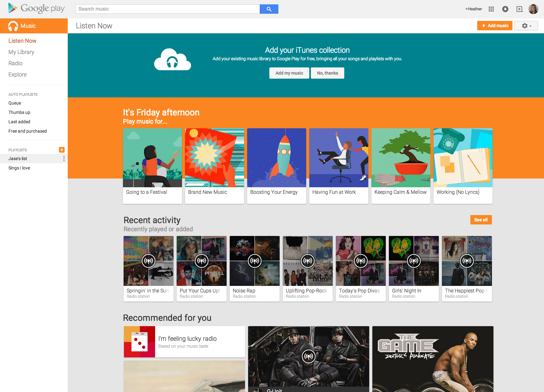Open settings gear dropdown
544x392 pixels.
(526, 26)
